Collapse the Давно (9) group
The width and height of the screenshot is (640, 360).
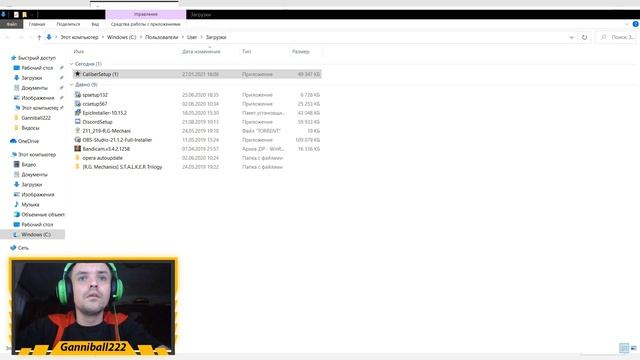[x=71, y=85]
